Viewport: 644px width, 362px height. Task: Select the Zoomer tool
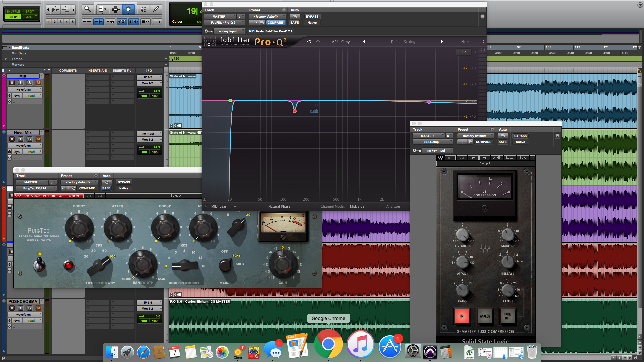click(x=87, y=9)
